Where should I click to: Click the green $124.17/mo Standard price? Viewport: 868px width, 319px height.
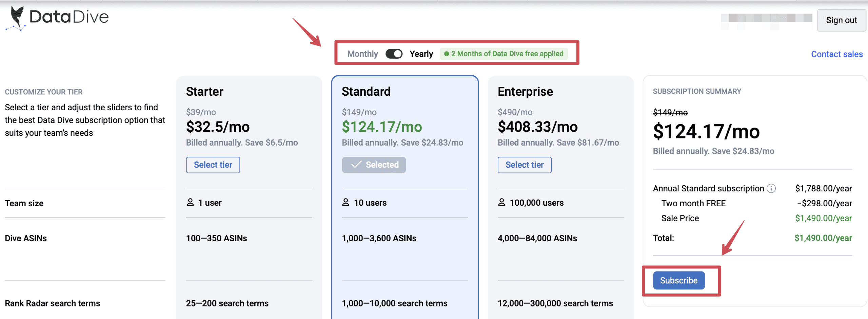(x=382, y=127)
